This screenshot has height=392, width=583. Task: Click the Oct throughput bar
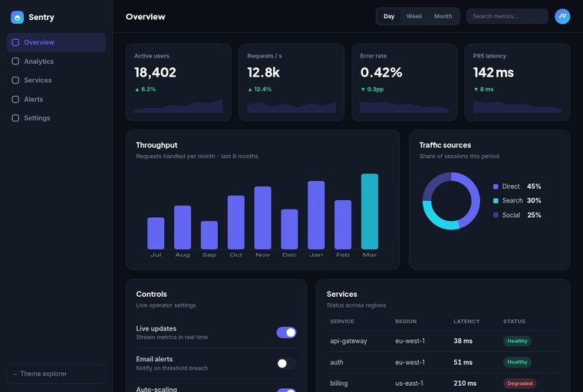pos(236,222)
